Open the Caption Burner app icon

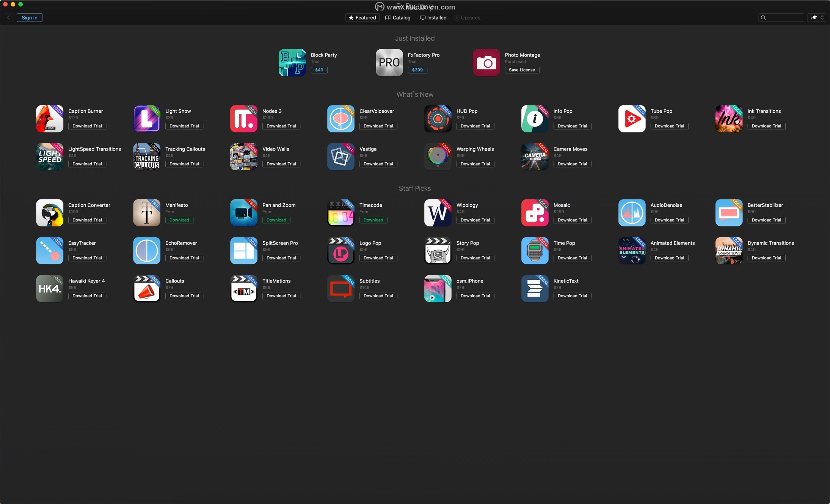tap(50, 119)
